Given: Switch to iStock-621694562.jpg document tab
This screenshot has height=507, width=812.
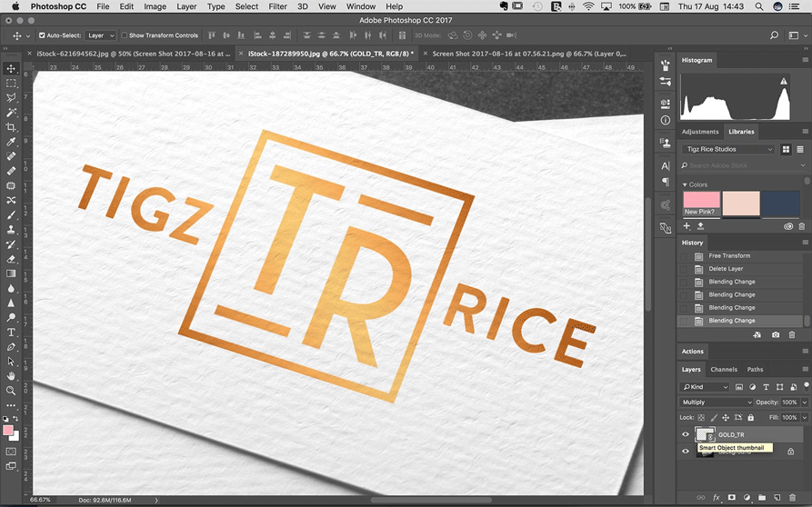Looking at the screenshot, I should [133, 54].
